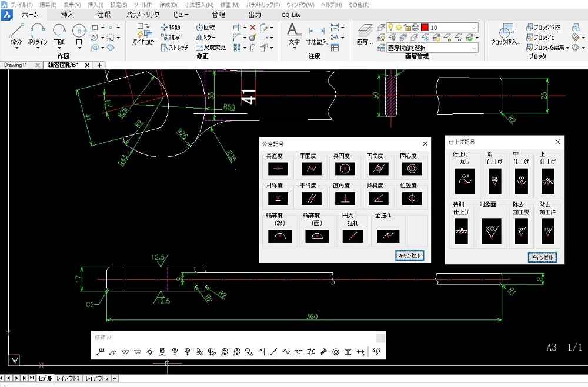Viewport: 588px width, 387px height.
Task: Cancel the 公差記号 dialog
Action: point(409,255)
